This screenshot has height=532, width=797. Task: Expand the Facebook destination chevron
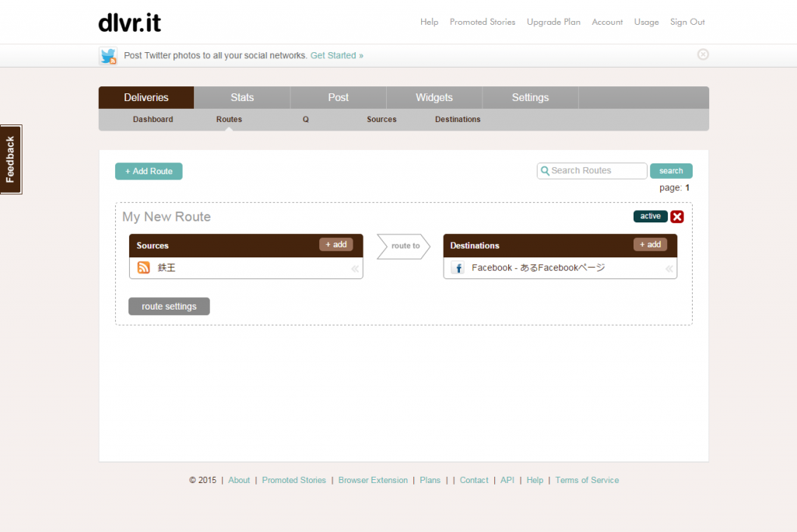669,269
